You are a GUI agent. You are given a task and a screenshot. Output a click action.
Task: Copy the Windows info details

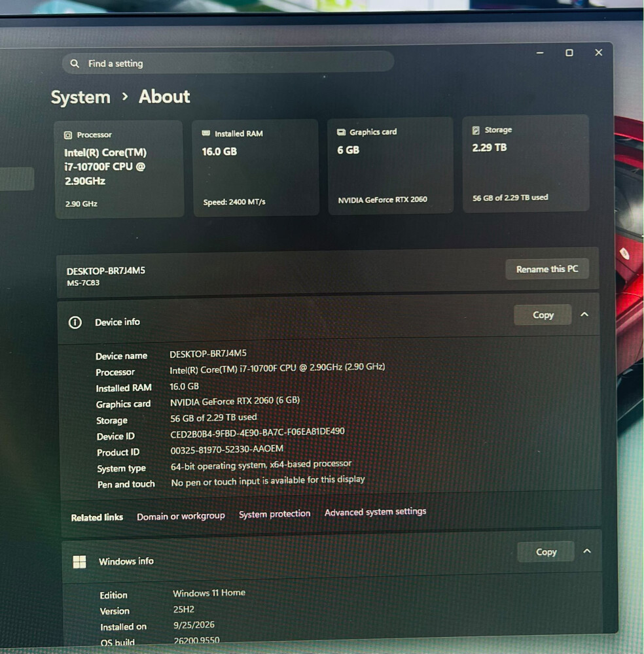pyautogui.click(x=546, y=552)
